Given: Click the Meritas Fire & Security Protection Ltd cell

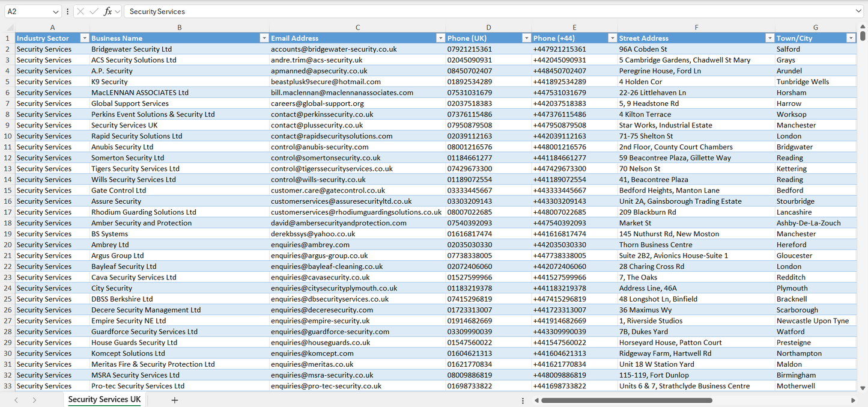Looking at the screenshot, I should [x=180, y=364].
